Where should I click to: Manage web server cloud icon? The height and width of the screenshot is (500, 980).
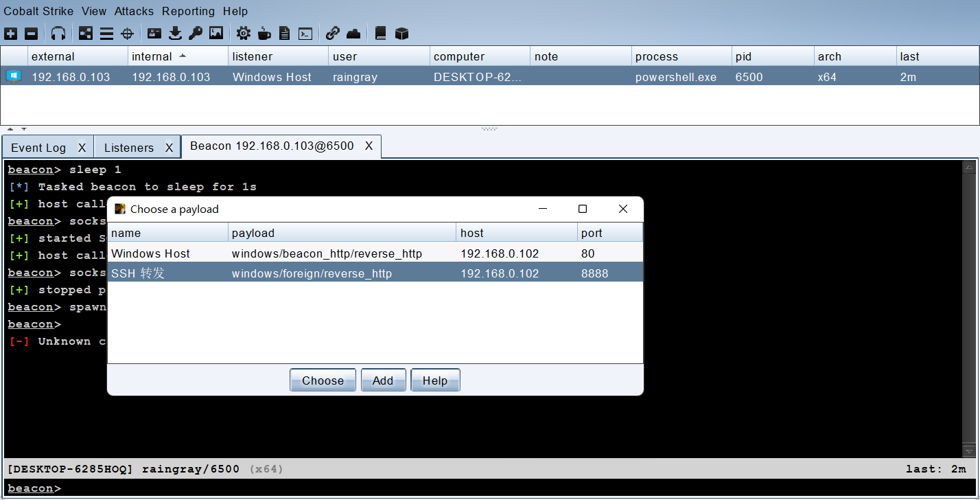coord(353,33)
